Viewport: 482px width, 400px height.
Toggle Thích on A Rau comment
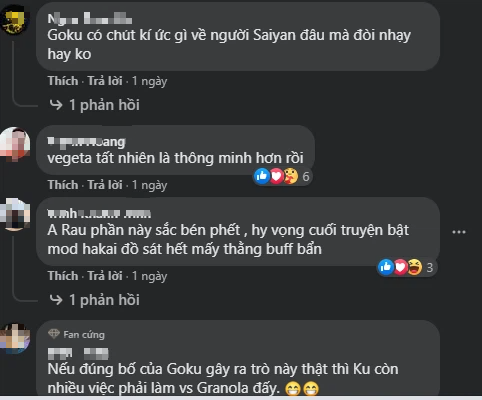63,276
